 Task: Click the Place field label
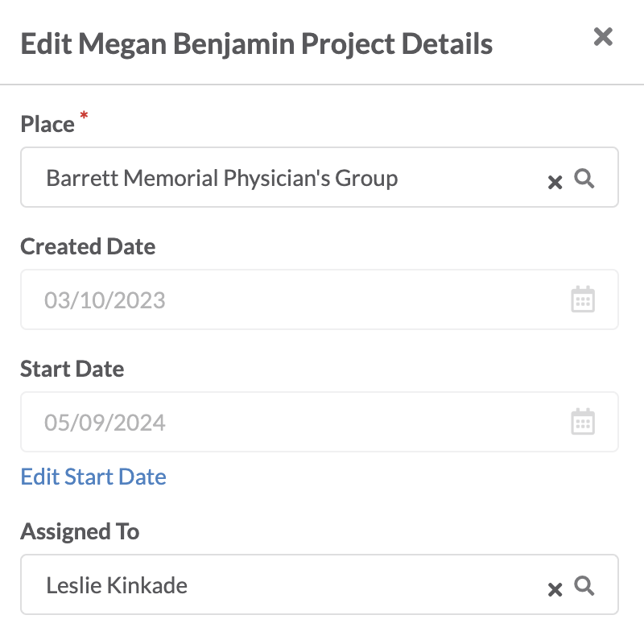click(47, 124)
